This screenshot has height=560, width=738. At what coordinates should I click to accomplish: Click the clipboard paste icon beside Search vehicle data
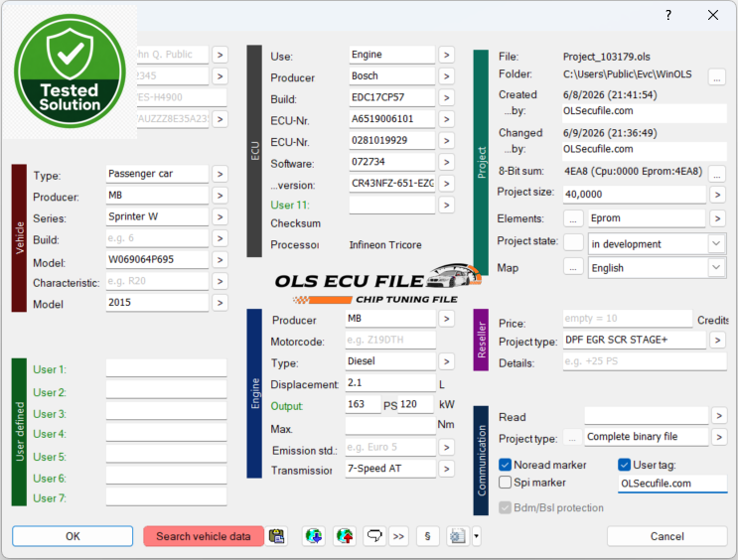click(277, 536)
